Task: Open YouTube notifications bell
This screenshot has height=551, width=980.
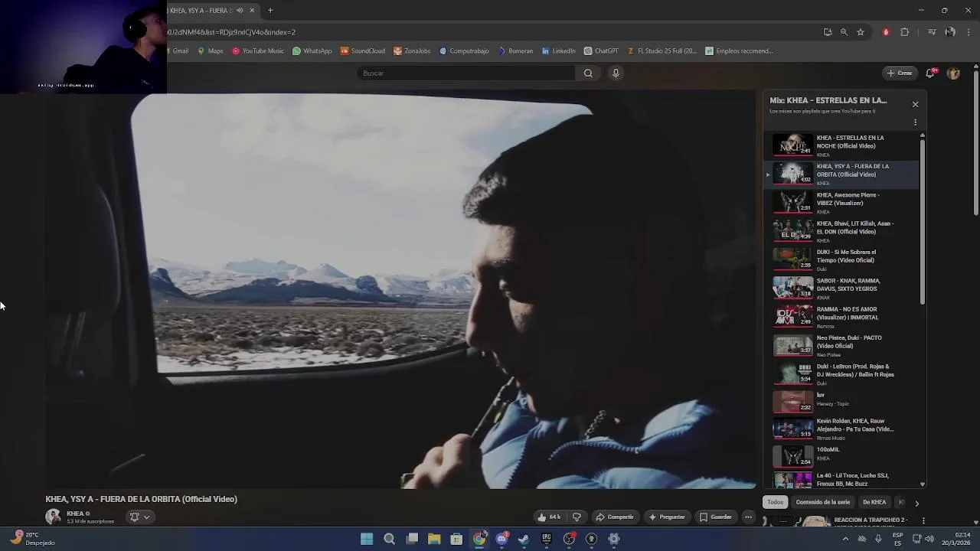Action: tap(930, 73)
